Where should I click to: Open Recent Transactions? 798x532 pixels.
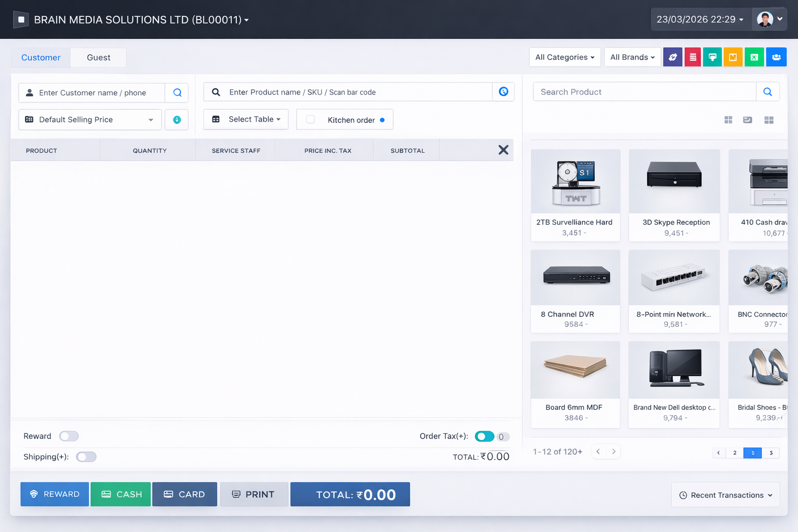pyautogui.click(x=725, y=495)
